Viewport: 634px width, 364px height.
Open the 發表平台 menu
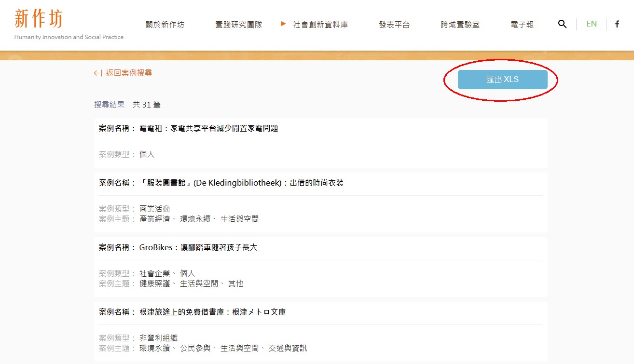point(394,25)
